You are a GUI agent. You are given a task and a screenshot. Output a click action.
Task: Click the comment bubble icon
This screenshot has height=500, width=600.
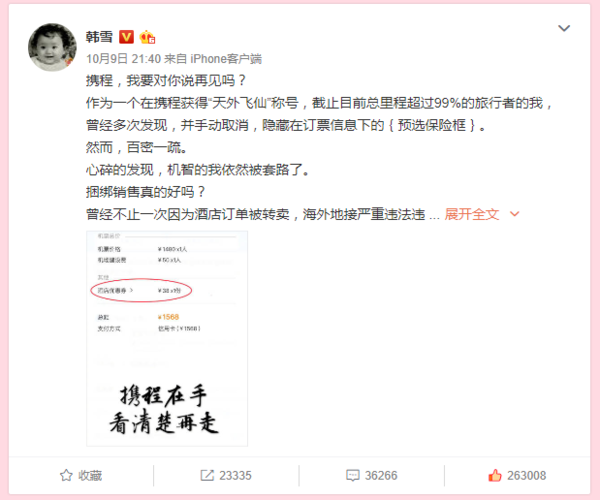pyautogui.click(x=352, y=476)
